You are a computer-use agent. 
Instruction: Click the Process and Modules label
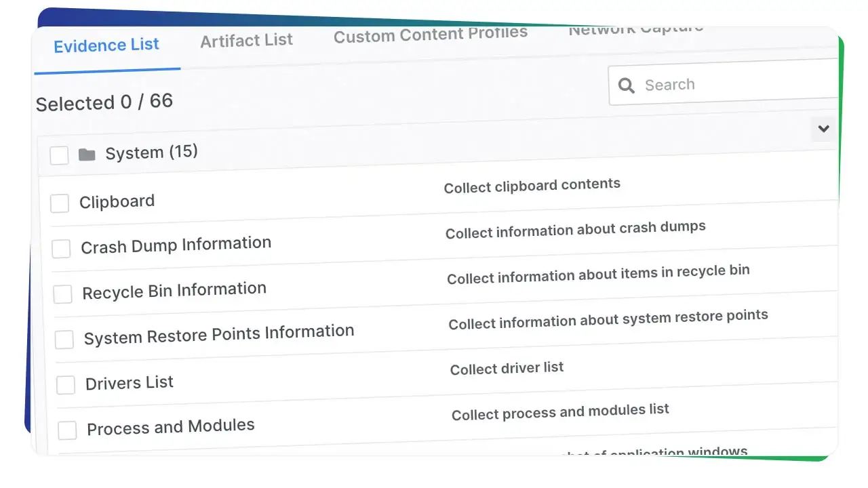[171, 428]
